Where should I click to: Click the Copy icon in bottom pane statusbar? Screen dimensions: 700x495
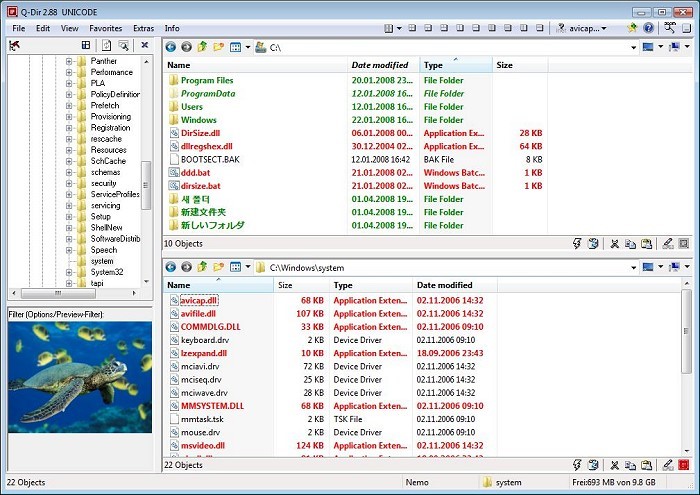[x=631, y=465]
